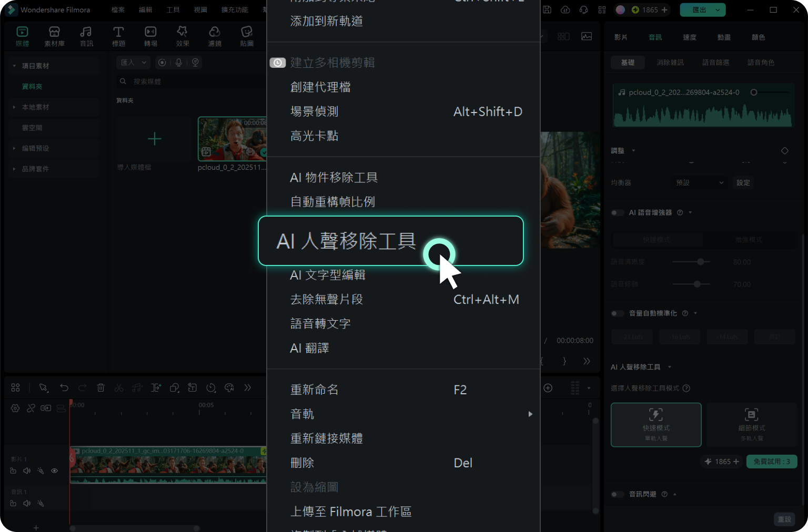
Task: Choose 語音轉文字 from context menu
Action: tap(403, 323)
